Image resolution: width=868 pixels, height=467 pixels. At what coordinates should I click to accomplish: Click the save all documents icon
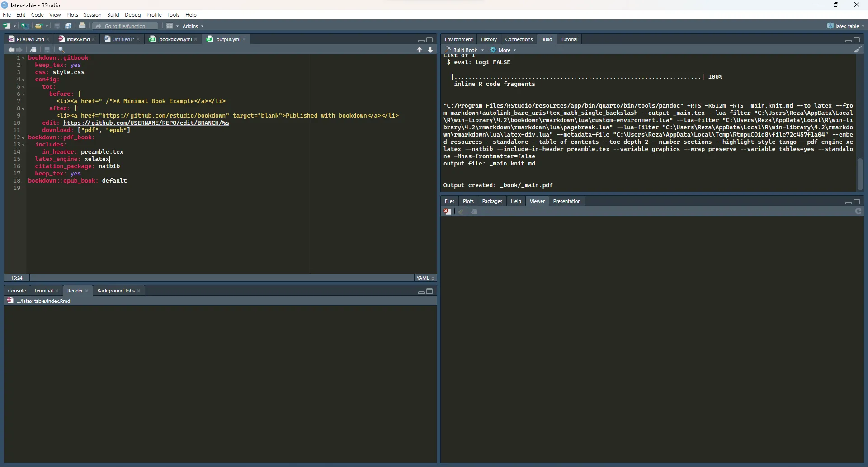[68, 26]
